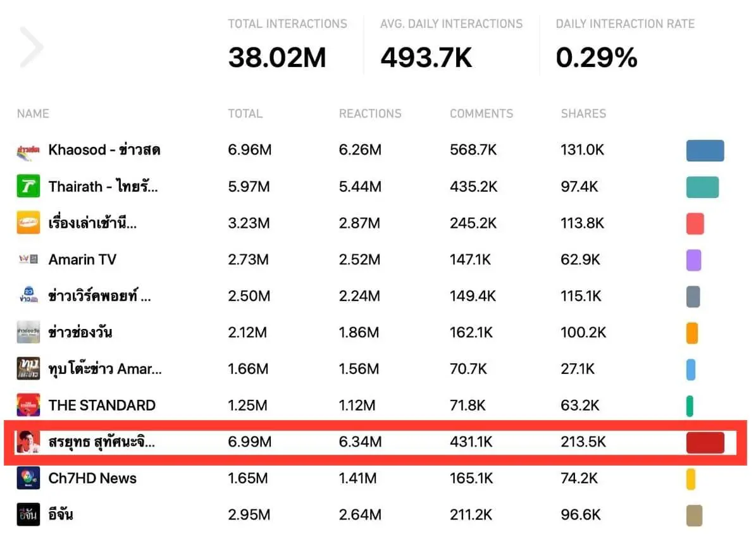The width and height of the screenshot is (756, 551).
Task: Expand panel with the gray chevron arrow
Action: point(31,47)
